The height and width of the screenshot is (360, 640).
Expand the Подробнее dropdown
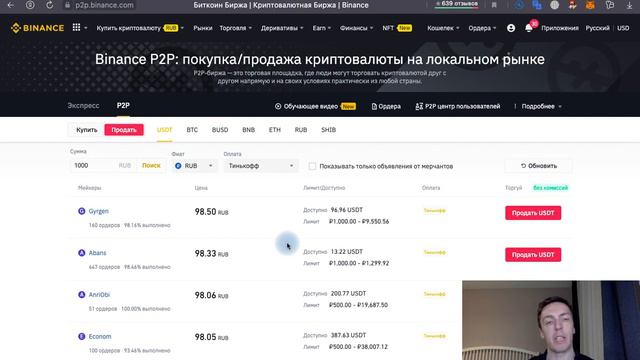click(542, 106)
